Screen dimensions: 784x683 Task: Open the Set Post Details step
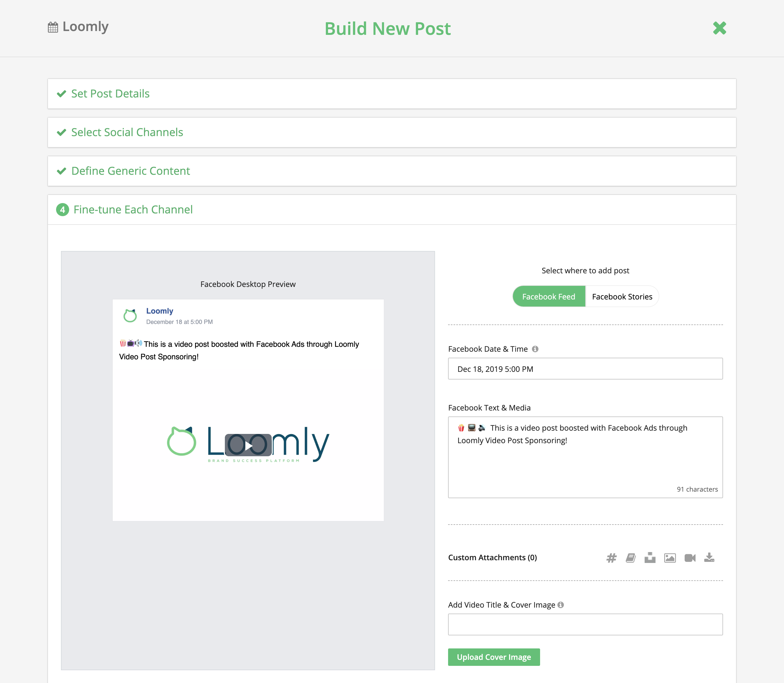110,94
